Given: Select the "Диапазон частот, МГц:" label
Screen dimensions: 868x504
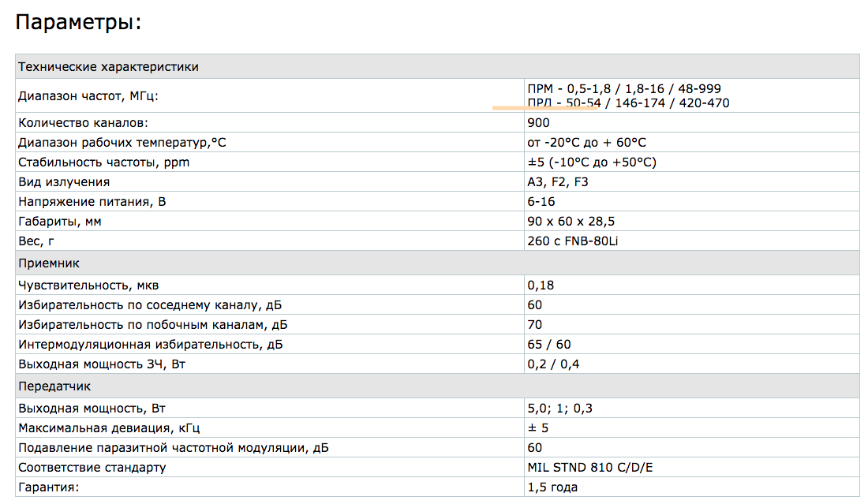Looking at the screenshot, I should [x=88, y=96].
